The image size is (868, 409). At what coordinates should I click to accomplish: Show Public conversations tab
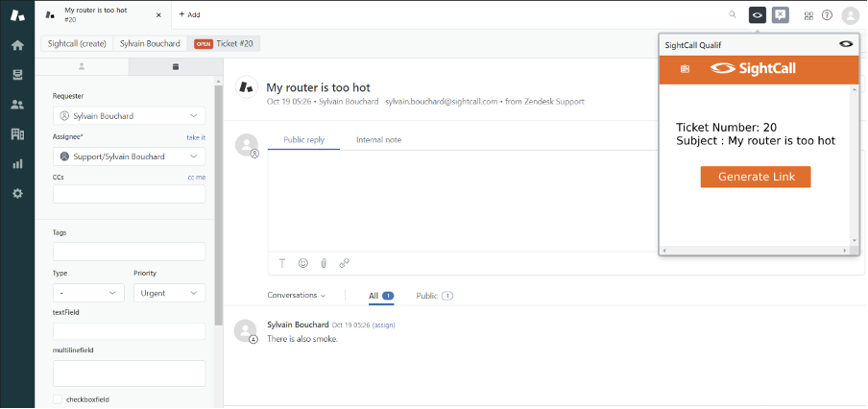[435, 296]
